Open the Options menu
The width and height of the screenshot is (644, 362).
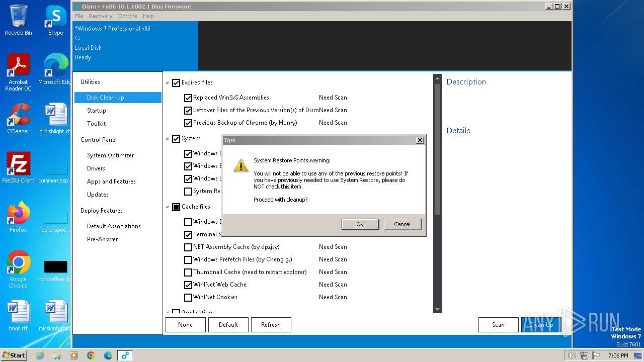click(x=128, y=16)
